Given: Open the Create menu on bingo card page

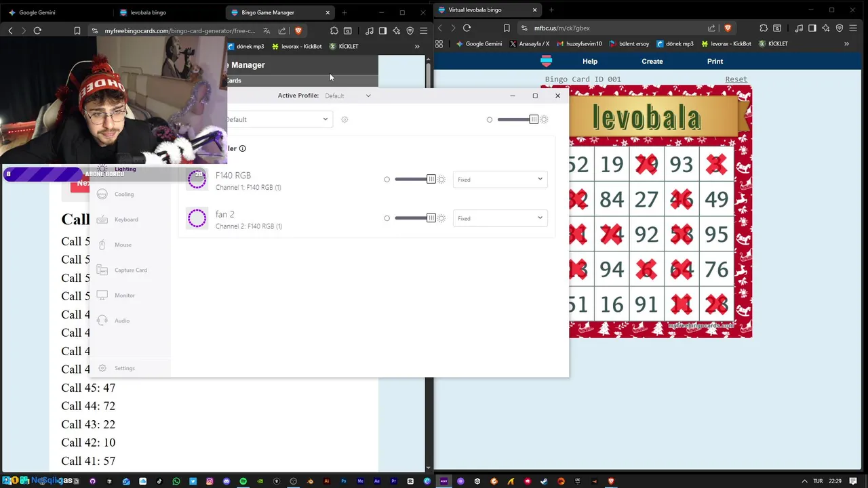Looking at the screenshot, I should (652, 61).
